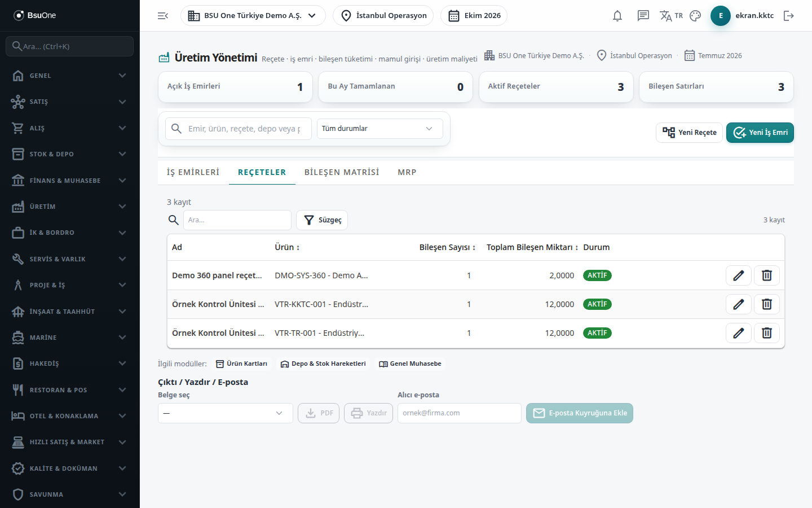Open the Belge seç dropdown

[x=226, y=413]
